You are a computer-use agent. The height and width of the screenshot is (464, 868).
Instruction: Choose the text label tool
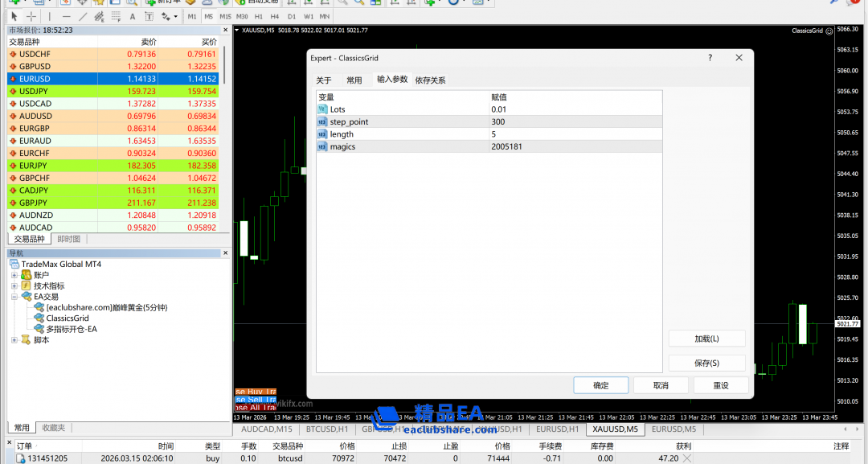click(x=132, y=16)
